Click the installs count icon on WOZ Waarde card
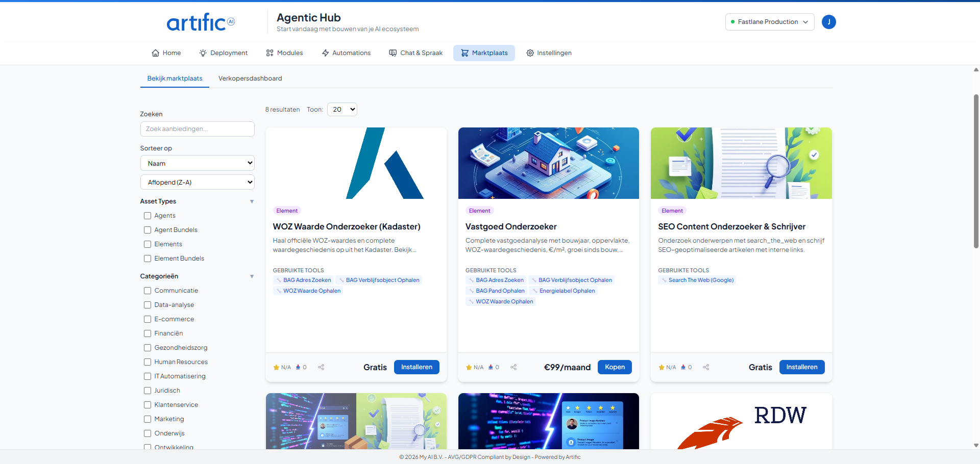Screen dimensions: 980x464 [x=298, y=367]
